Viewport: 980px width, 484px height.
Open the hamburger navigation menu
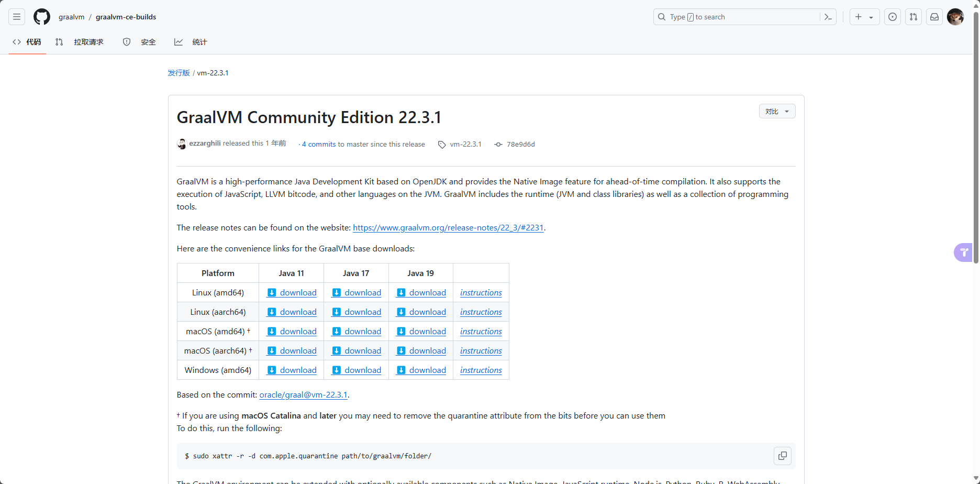click(17, 17)
